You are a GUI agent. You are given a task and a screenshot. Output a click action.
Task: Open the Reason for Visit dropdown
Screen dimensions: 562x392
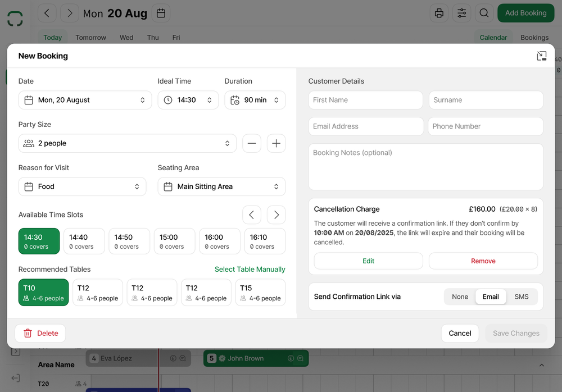click(x=82, y=186)
